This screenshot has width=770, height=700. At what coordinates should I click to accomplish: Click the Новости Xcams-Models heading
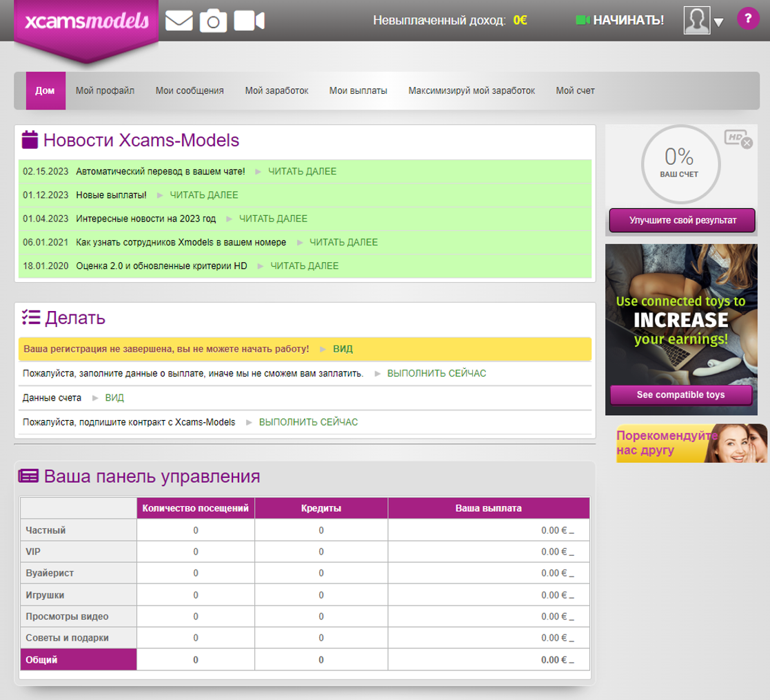[x=141, y=140]
